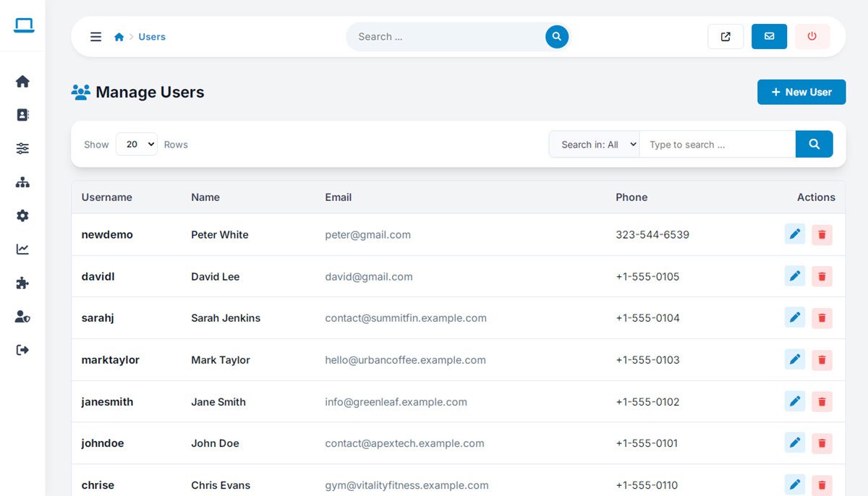Image resolution: width=868 pixels, height=496 pixels.
Task: Click the email gym@vitalityfitness.example.com
Action: tap(407, 485)
